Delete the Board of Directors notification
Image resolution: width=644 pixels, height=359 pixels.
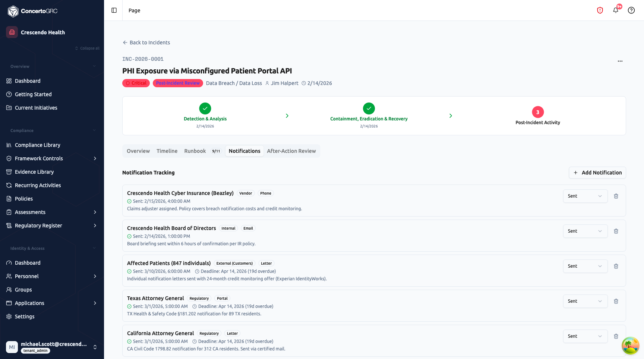click(x=616, y=231)
